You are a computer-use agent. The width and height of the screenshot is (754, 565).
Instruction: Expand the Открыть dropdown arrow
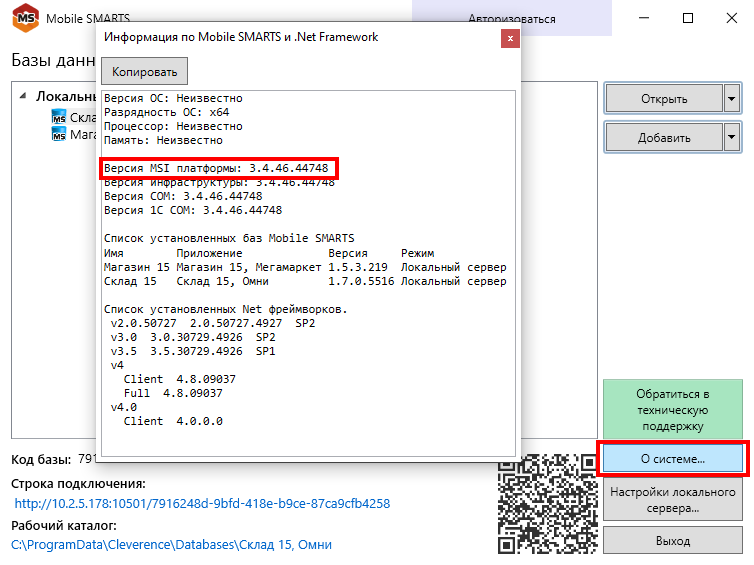[732, 99]
